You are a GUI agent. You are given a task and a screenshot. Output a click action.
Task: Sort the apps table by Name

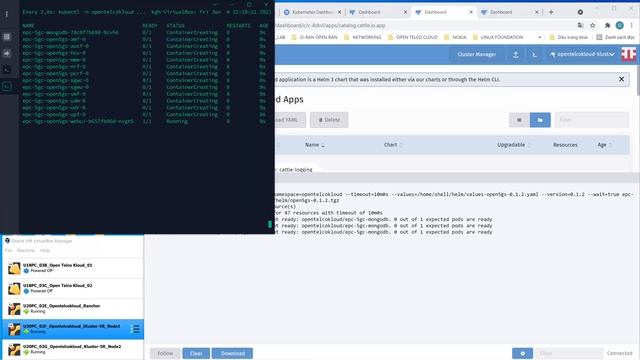[x=314, y=145]
